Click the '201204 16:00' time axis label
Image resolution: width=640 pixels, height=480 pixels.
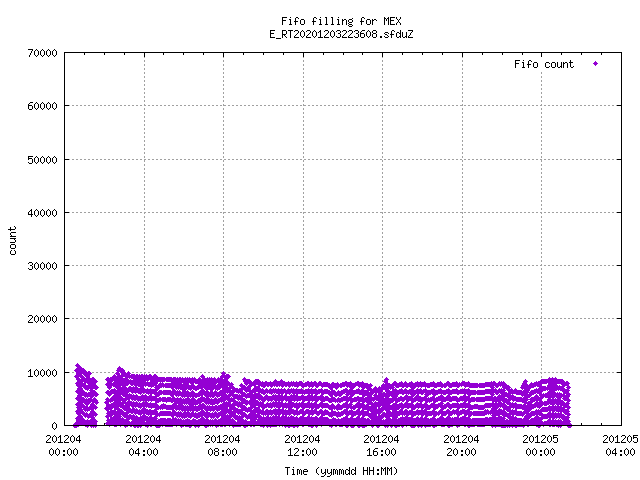coord(382,445)
